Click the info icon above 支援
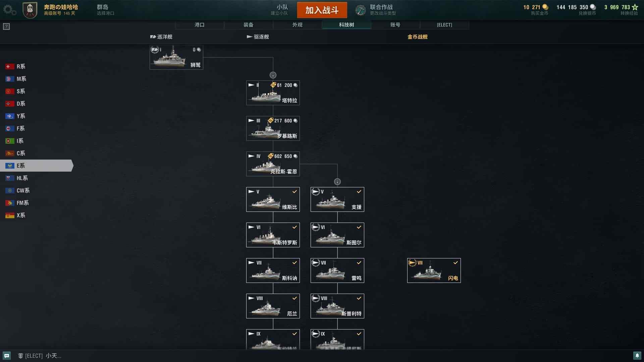Screen dimensions: 644x362 tap(337, 182)
